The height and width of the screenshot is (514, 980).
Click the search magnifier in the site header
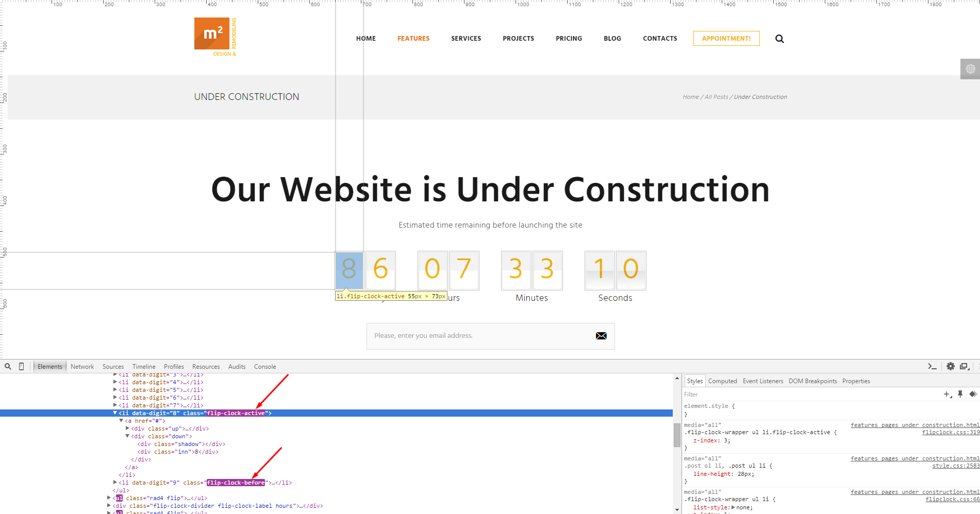point(779,39)
